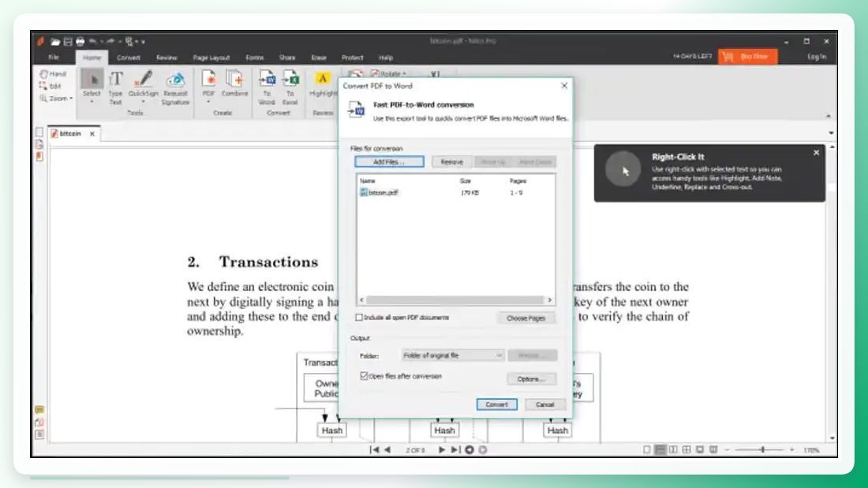The width and height of the screenshot is (868, 488).
Task: Open the Forms ribbon tab
Action: (x=255, y=58)
